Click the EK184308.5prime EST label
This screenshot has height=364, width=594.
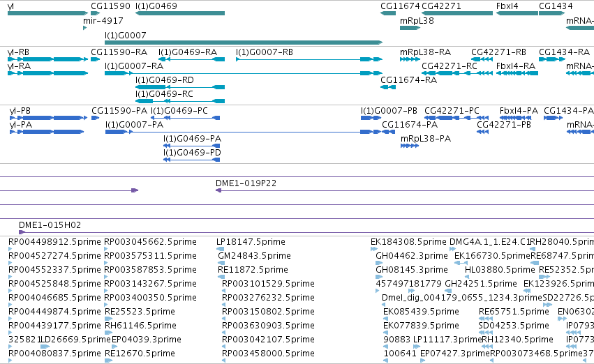(x=408, y=242)
